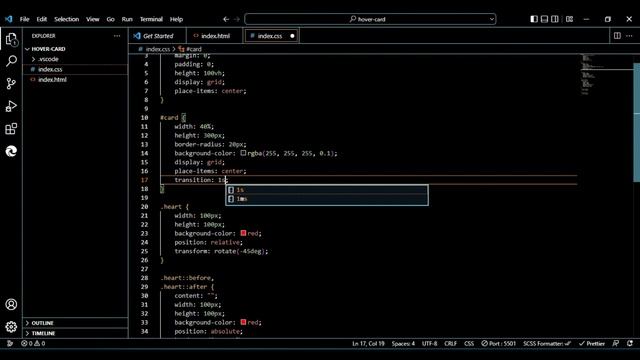Open the Manage gear icon
This screenshot has height=360, width=640.
[x=11, y=327]
